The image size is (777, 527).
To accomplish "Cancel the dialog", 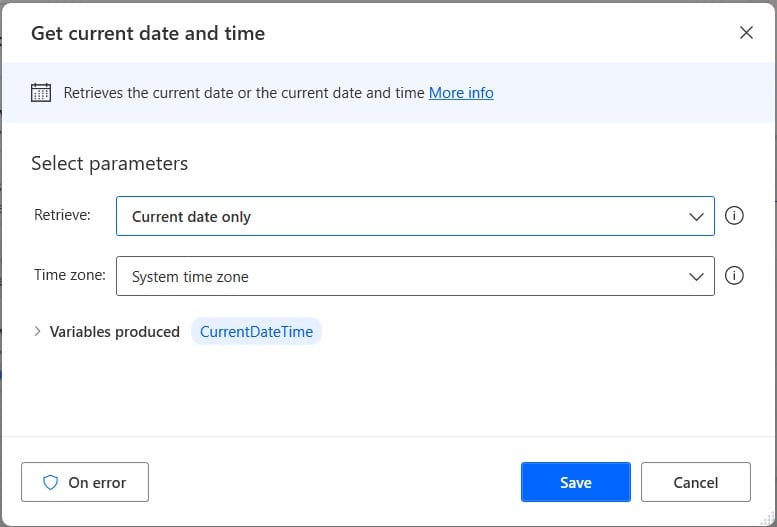I will [696, 482].
